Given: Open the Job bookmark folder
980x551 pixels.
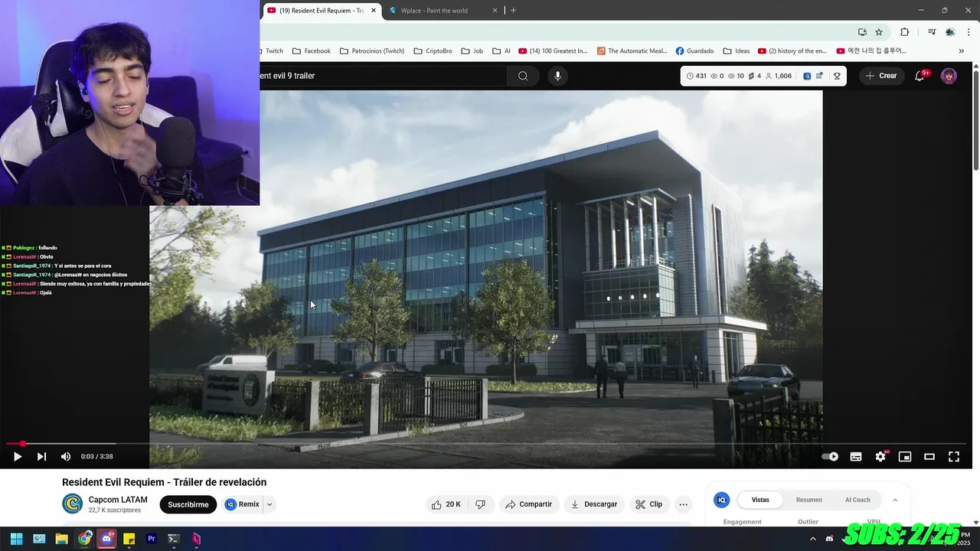Looking at the screenshot, I should point(472,51).
